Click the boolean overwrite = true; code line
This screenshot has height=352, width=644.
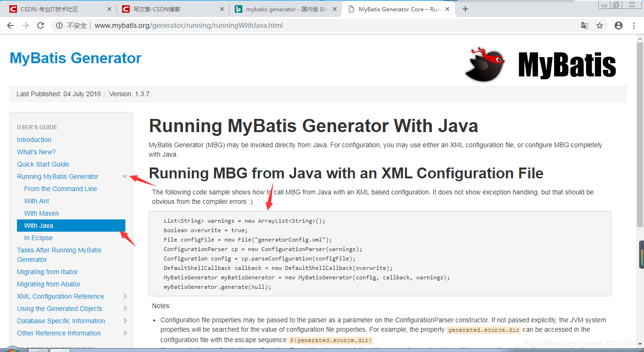tap(206, 230)
